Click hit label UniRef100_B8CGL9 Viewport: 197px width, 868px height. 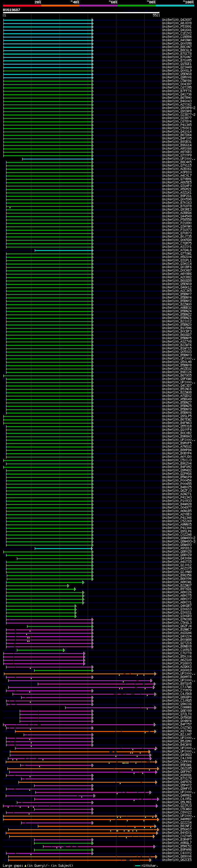pyautogui.click(x=176, y=50)
